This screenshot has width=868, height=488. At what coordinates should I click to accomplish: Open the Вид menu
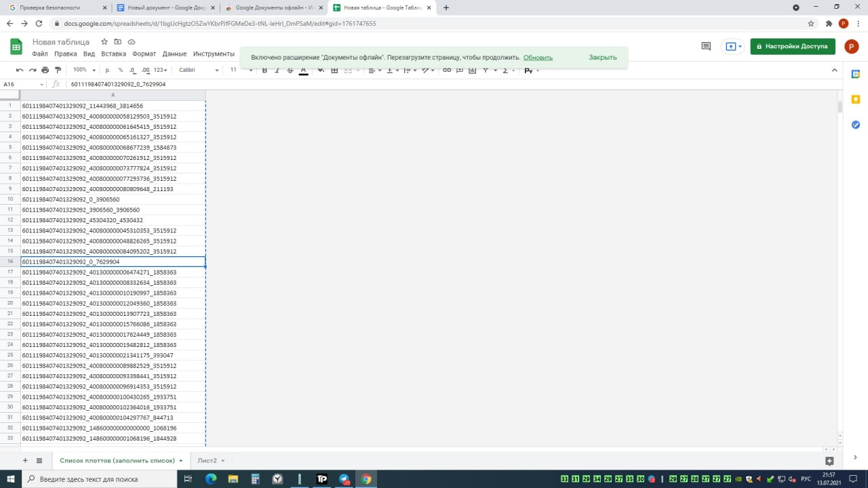pos(89,54)
